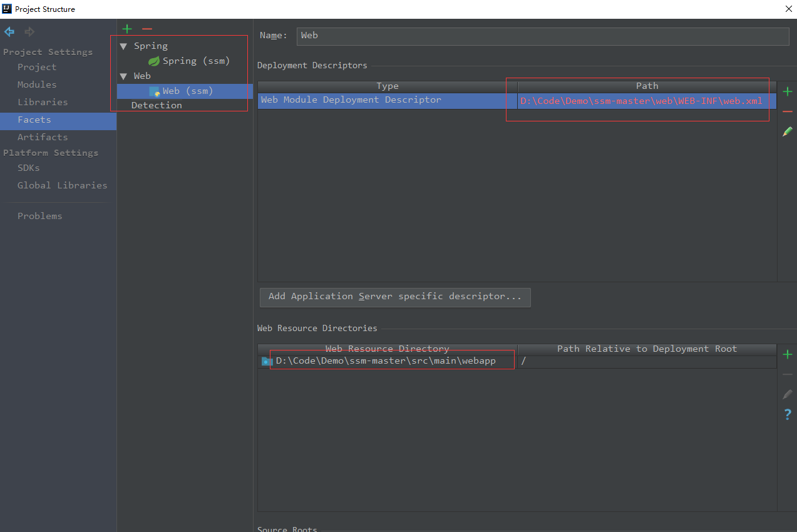This screenshot has width=797, height=532.
Task: Edit the web resource directory with the pencil icon
Action: click(x=788, y=394)
